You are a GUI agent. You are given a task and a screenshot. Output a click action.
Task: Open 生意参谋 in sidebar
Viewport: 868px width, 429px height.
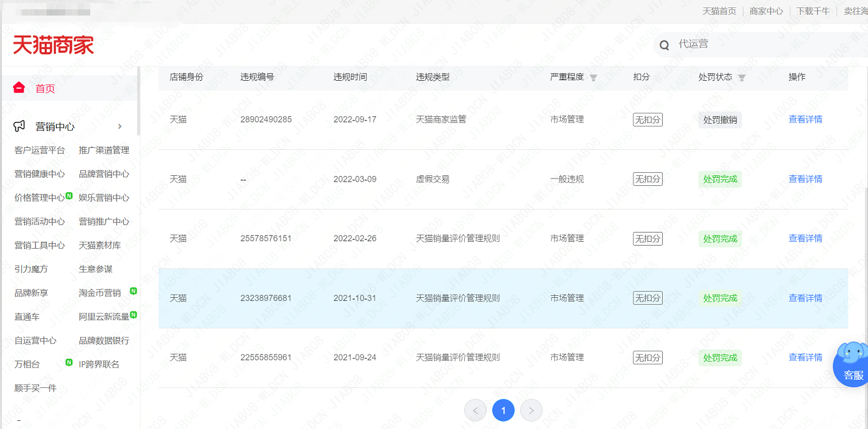pos(96,269)
